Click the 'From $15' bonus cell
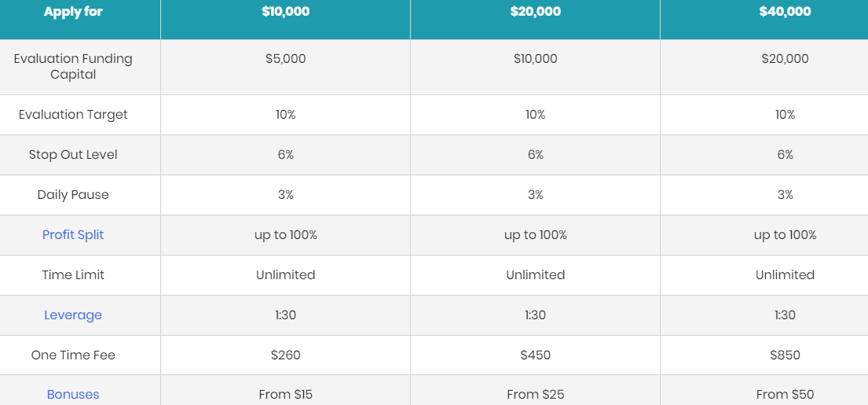This screenshot has width=868, height=405. 285,395
